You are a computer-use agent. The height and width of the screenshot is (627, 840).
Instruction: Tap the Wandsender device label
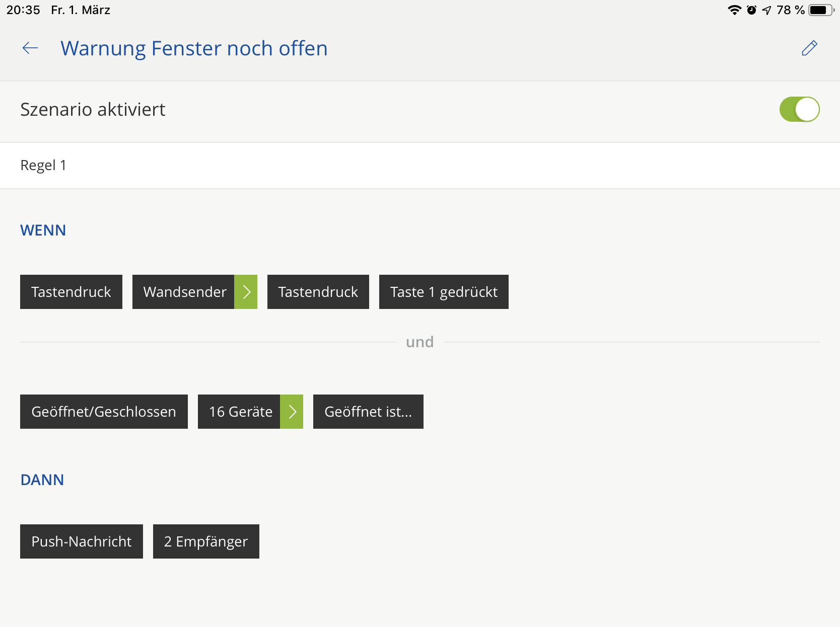tap(184, 292)
